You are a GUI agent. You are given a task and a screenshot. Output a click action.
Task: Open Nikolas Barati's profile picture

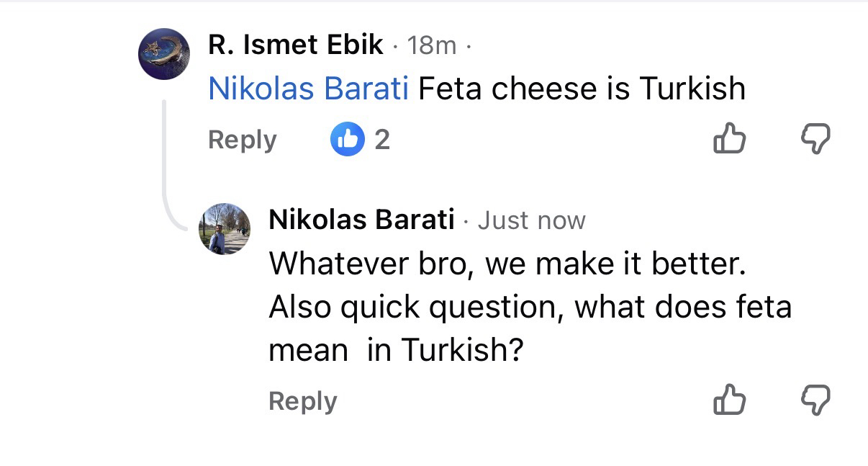[x=224, y=229]
